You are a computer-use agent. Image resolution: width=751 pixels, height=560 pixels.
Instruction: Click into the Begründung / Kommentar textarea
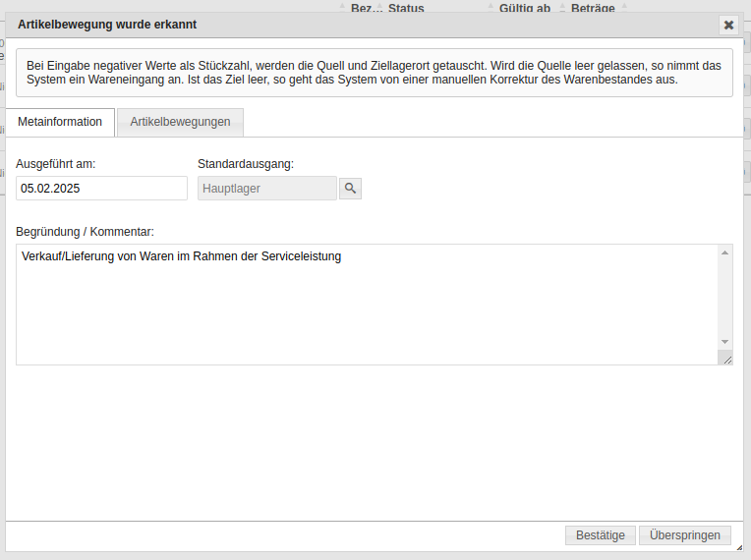[364, 305]
